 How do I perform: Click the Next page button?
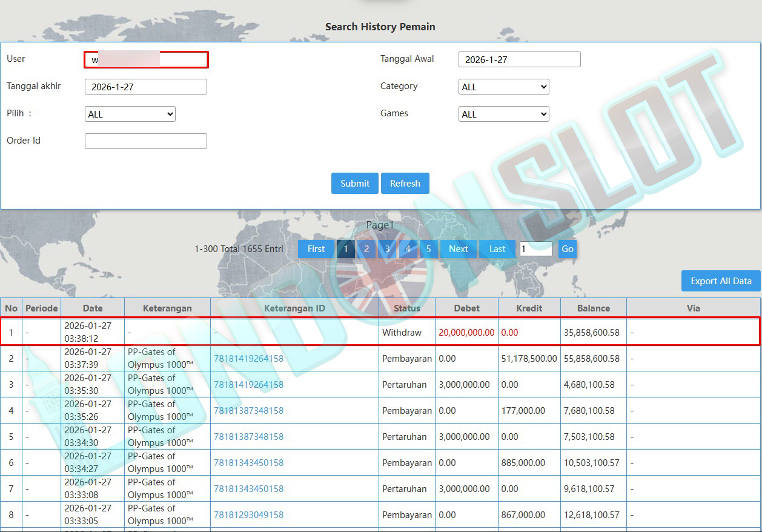(x=458, y=249)
